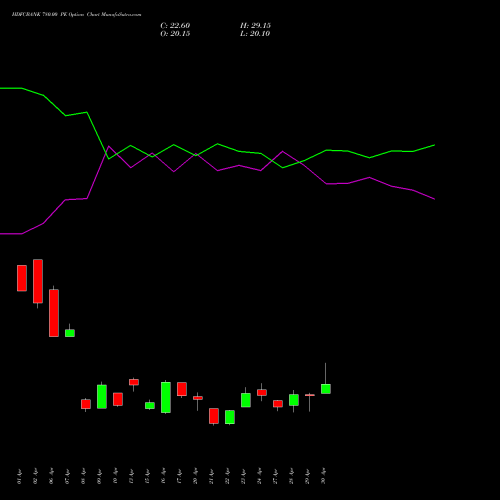Click the 'L: 20.10' low value
The height and width of the screenshot is (500, 500).
pyautogui.click(x=255, y=34)
